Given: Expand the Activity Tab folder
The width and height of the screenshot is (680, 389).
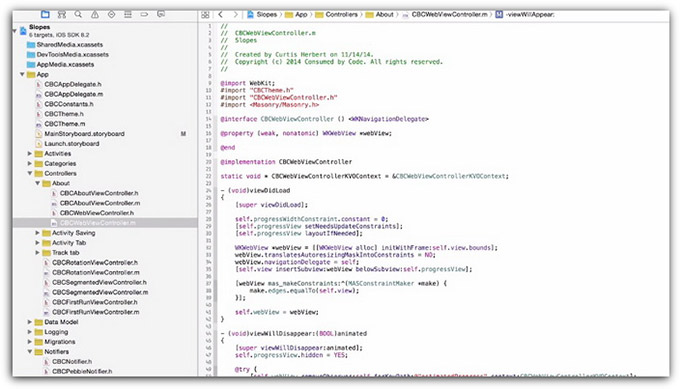Looking at the screenshot, I should pyautogui.click(x=37, y=243).
